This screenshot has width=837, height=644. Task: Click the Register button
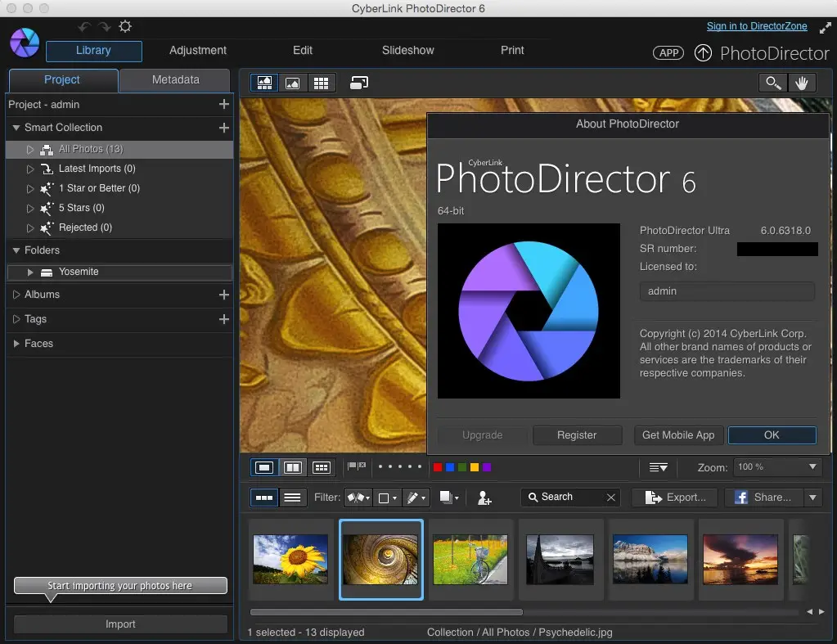pos(577,435)
